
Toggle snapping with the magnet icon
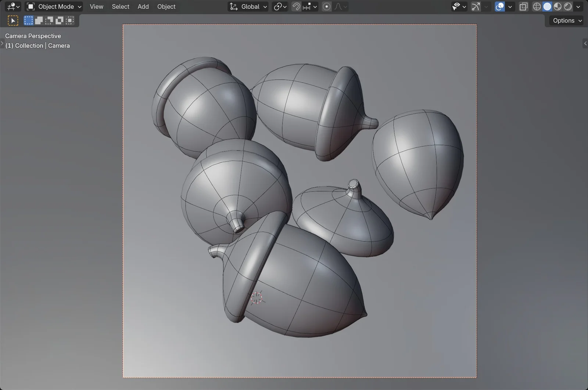click(296, 6)
